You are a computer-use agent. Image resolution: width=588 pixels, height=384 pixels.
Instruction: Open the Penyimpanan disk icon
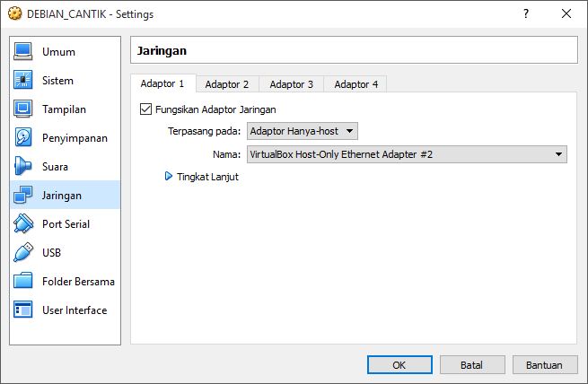point(22,137)
